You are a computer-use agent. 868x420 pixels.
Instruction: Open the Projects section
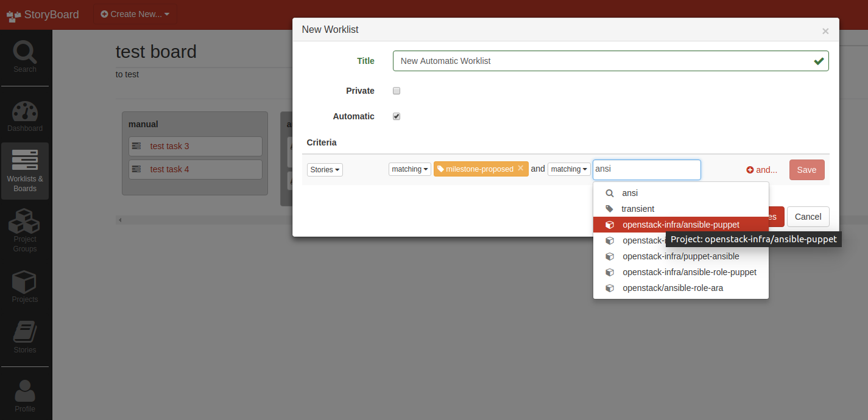pyautogui.click(x=24, y=286)
